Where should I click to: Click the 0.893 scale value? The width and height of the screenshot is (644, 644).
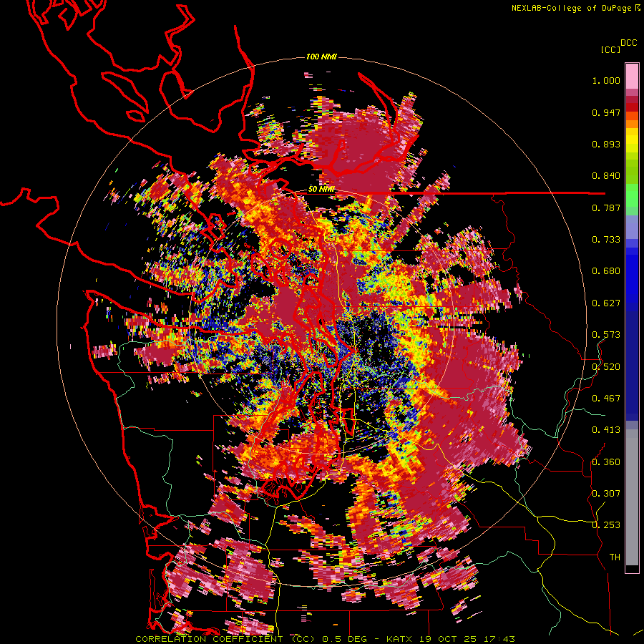click(x=606, y=144)
